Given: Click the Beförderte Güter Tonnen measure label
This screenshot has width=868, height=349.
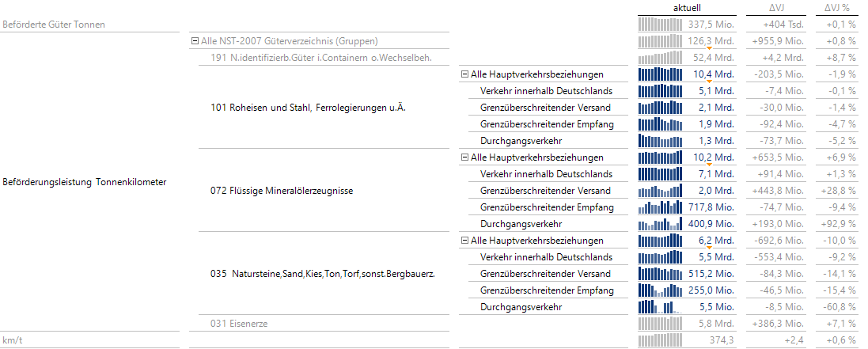Looking at the screenshot, I should [x=54, y=25].
